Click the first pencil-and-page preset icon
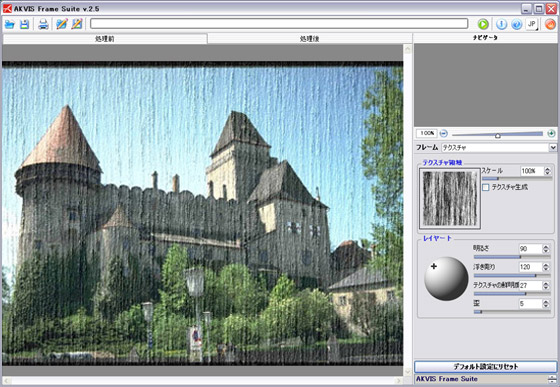This screenshot has height=387, width=560. pos(62,24)
